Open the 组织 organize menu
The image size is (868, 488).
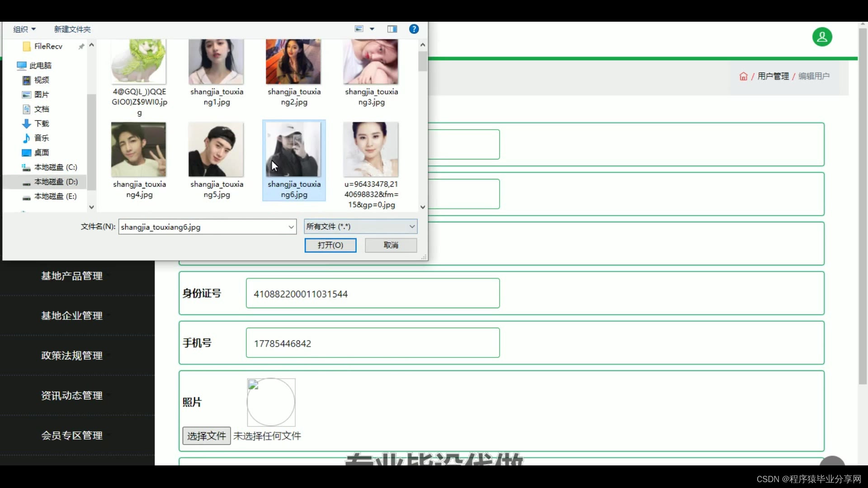[x=24, y=29]
